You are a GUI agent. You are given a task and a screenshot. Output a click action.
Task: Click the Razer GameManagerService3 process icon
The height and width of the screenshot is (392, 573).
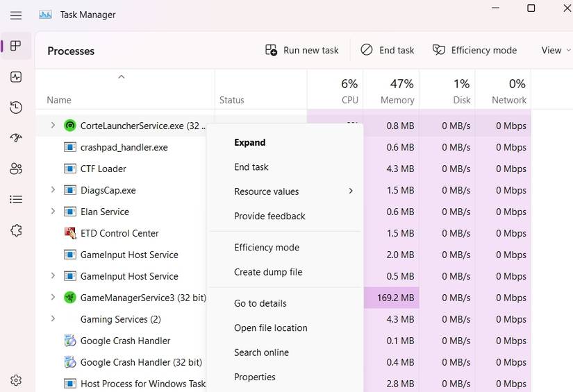(x=69, y=298)
